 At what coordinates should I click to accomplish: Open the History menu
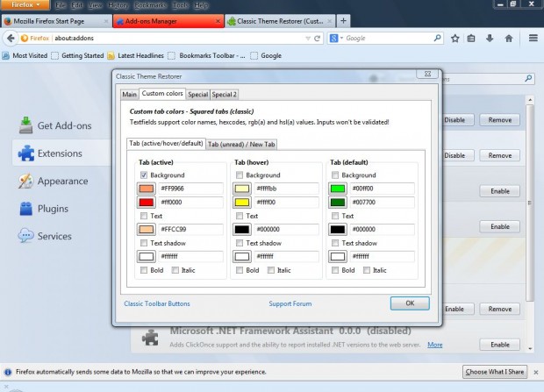(118, 5)
